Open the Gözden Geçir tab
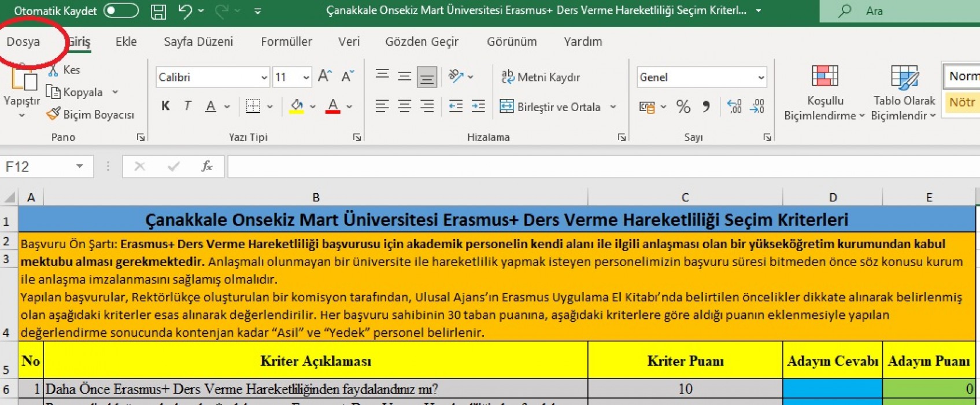The image size is (980, 405). (x=422, y=42)
